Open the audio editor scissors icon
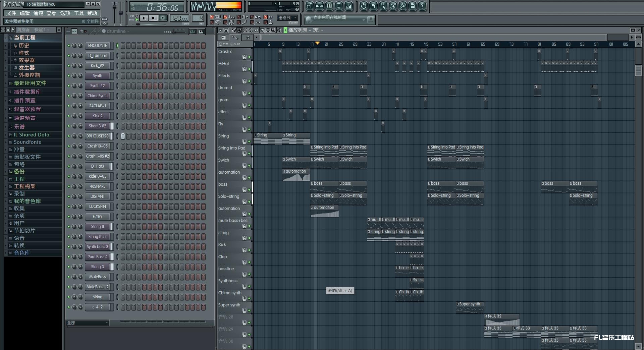This screenshot has height=350, width=644. [393, 6]
